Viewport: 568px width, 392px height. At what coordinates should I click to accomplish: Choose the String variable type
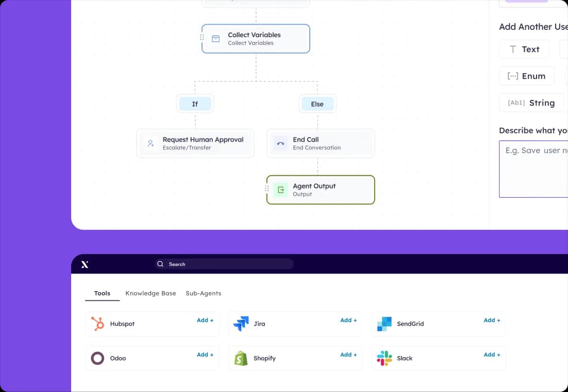[531, 103]
